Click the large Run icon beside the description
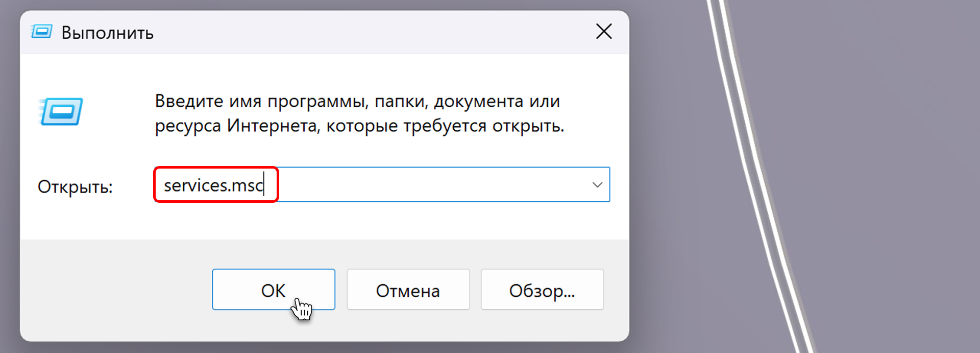 pyautogui.click(x=61, y=111)
